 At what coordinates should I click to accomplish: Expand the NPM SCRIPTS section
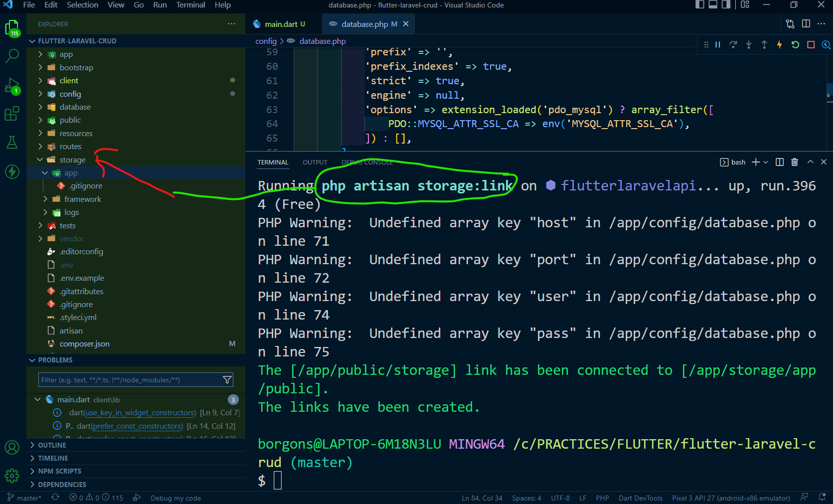point(136,471)
